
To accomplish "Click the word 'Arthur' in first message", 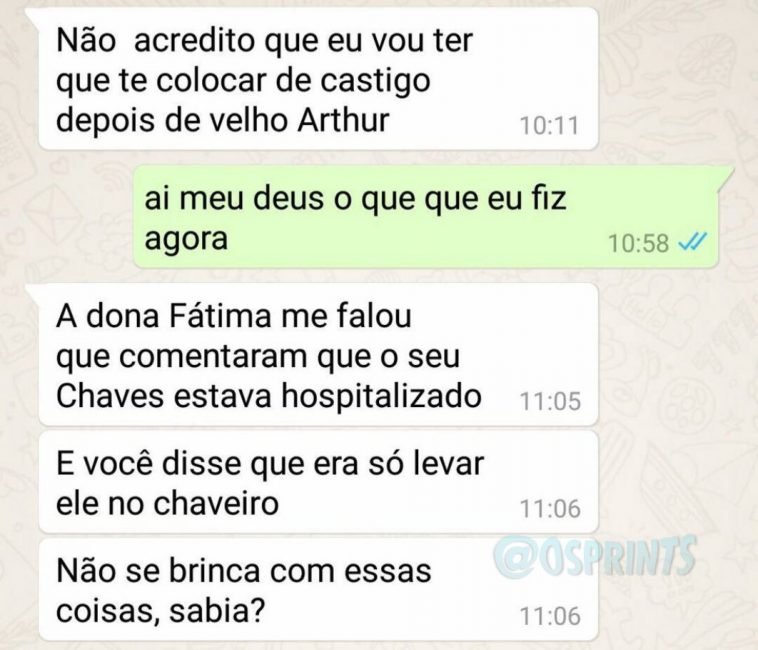I will (343, 120).
